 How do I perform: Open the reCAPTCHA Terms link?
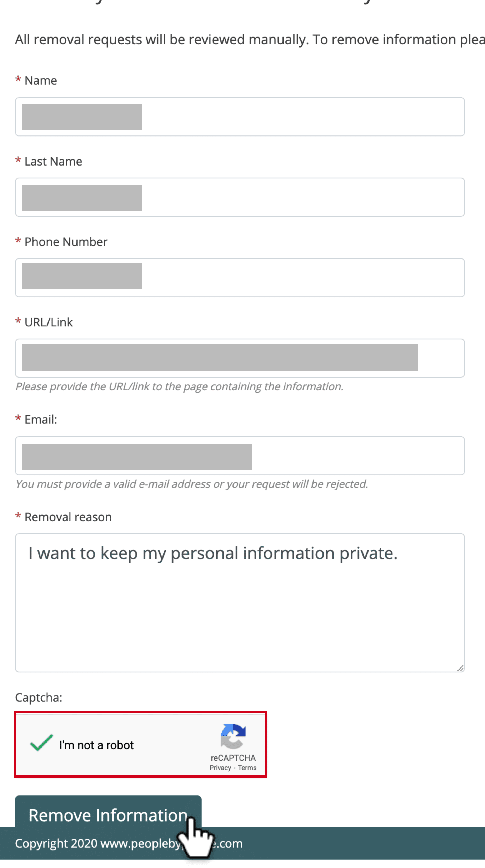pos(247,768)
